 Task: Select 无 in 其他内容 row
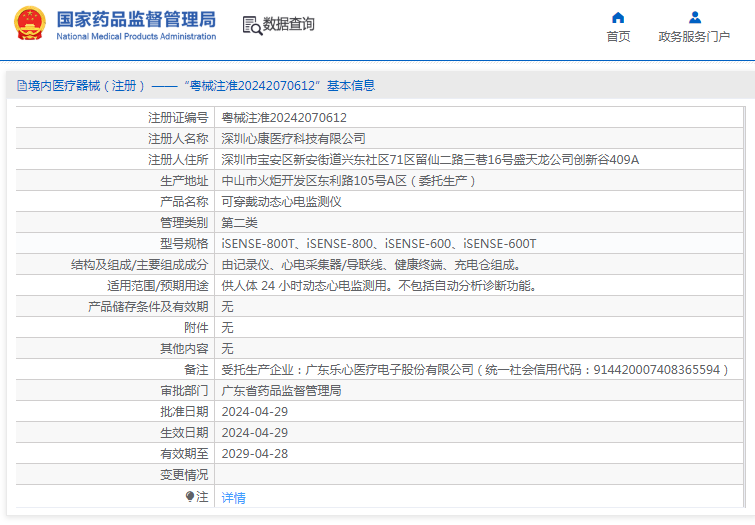pos(227,348)
